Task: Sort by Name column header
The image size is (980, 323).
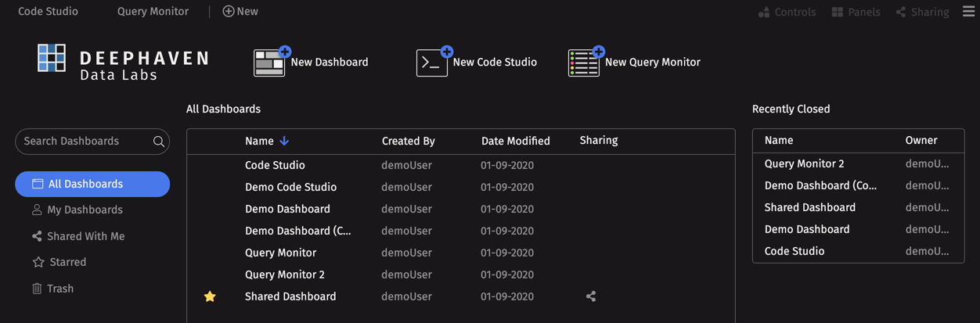Action: (259, 141)
